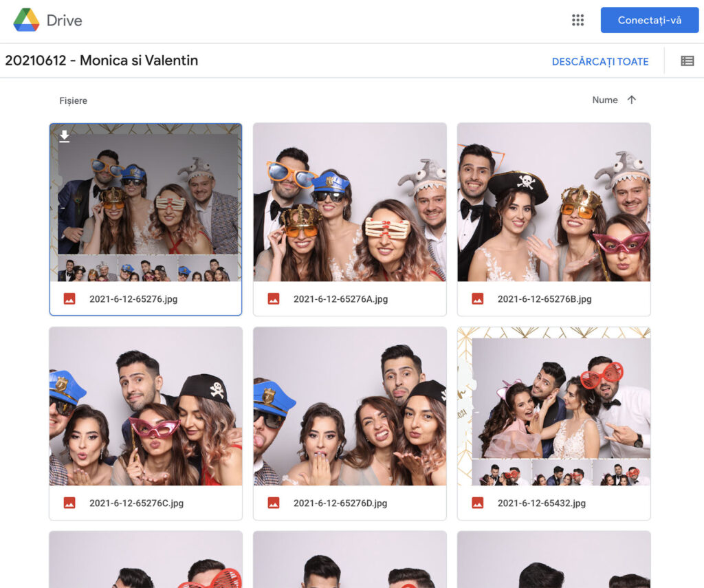Click image file icon beside 2021-6-12-65276C.jpg
This screenshot has height=588, width=704.
tap(69, 503)
